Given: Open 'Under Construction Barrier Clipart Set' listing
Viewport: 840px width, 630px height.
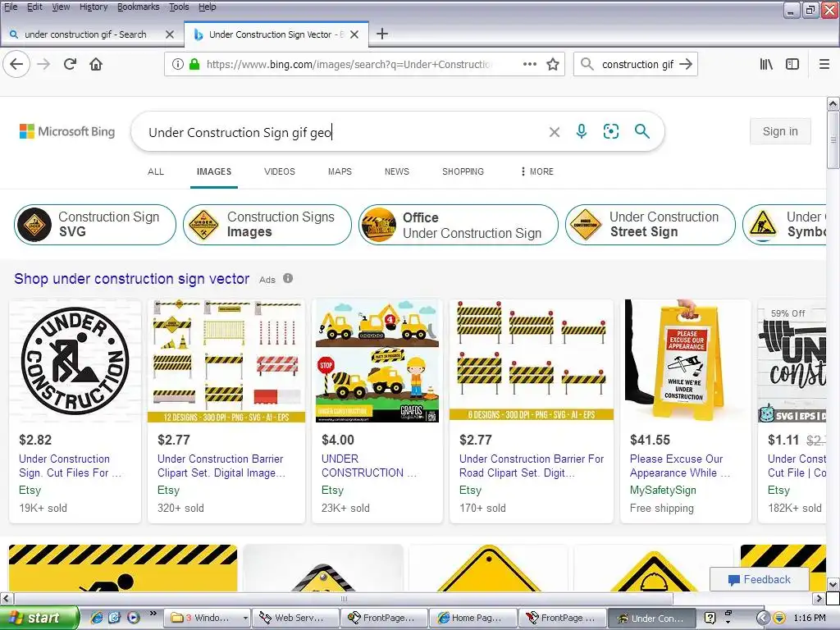Looking at the screenshot, I should pos(221,466).
